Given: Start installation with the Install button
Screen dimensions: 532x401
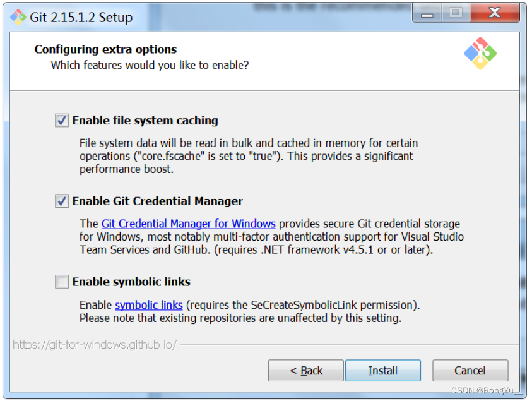Looking at the screenshot, I should (x=382, y=371).
